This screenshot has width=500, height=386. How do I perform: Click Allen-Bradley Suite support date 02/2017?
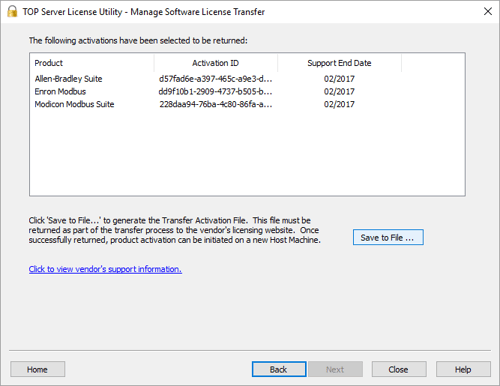[x=339, y=79]
